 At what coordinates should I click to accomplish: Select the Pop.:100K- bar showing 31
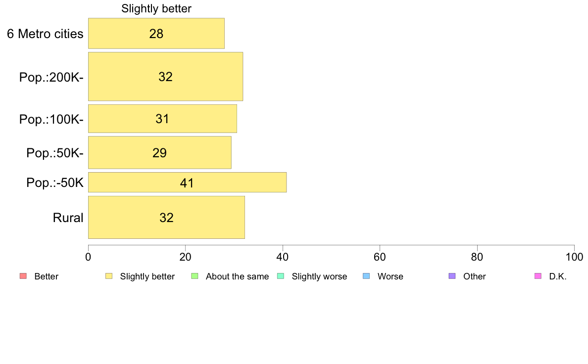coord(163,119)
